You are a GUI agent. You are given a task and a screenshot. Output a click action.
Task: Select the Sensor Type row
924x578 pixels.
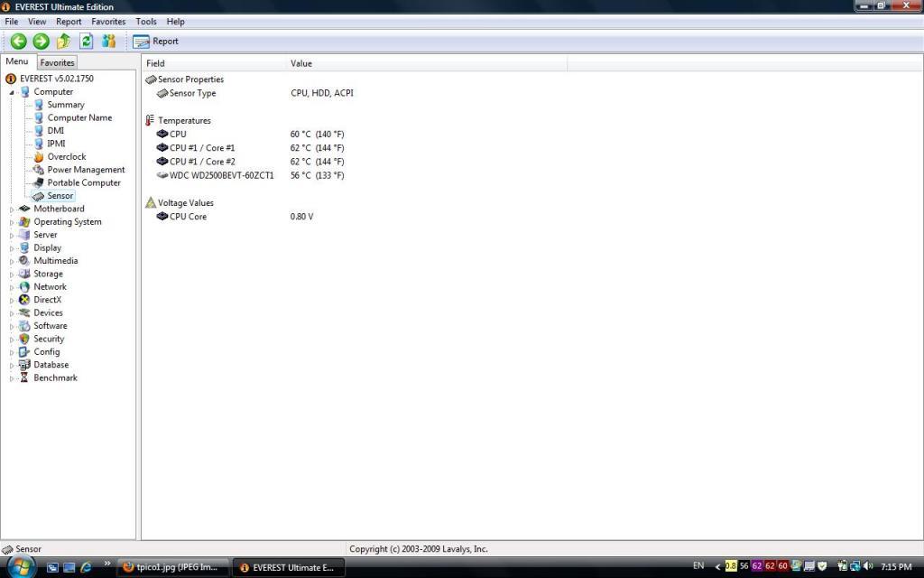tap(255, 93)
